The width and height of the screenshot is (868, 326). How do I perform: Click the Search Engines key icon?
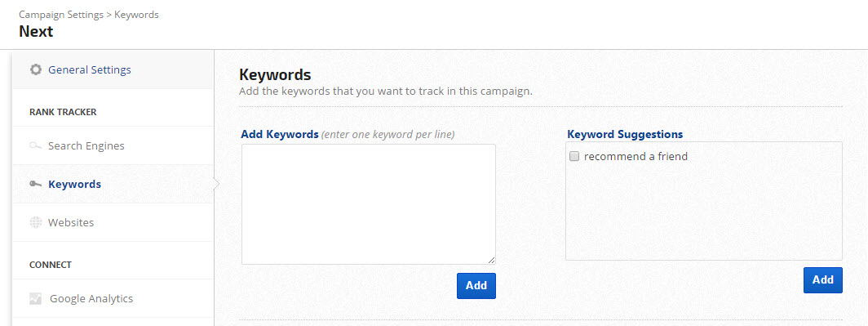pos(36,145)
